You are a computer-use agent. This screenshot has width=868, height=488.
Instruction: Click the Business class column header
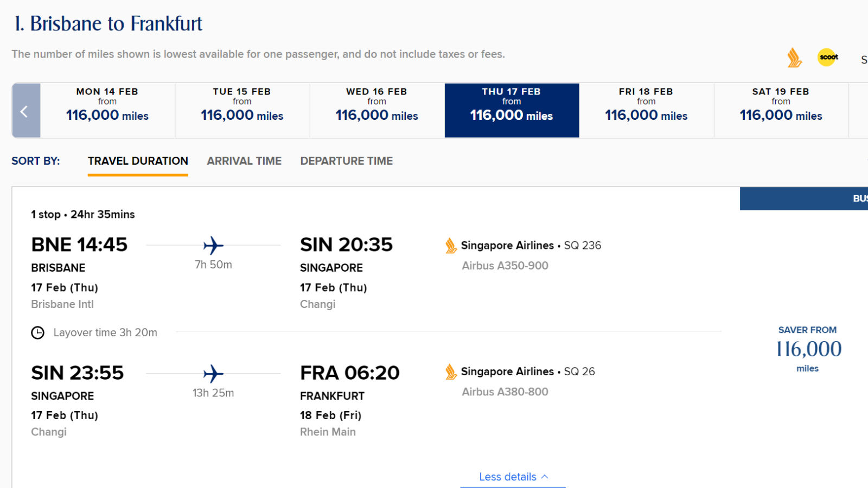[804, 198]
